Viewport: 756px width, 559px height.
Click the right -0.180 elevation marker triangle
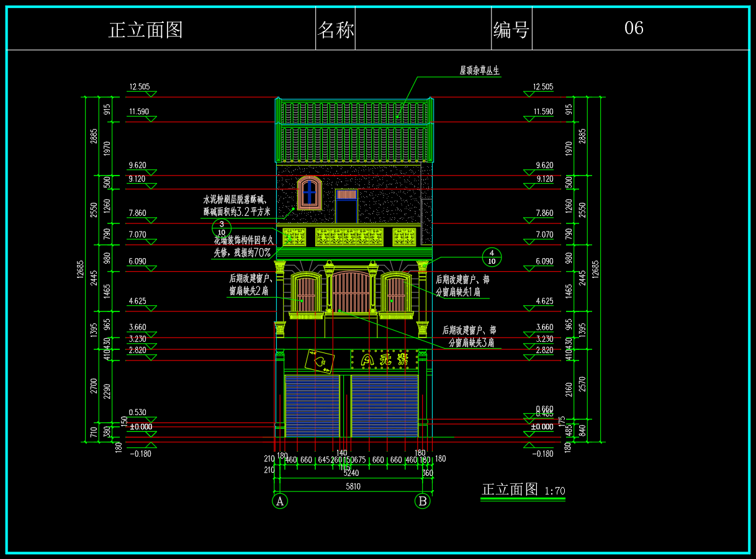point(529,445)
